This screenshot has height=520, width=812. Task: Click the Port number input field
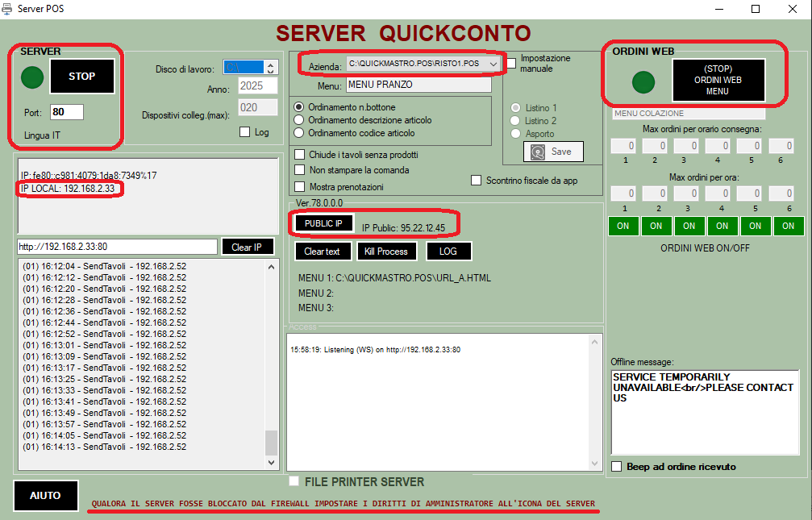pos(66,112)
